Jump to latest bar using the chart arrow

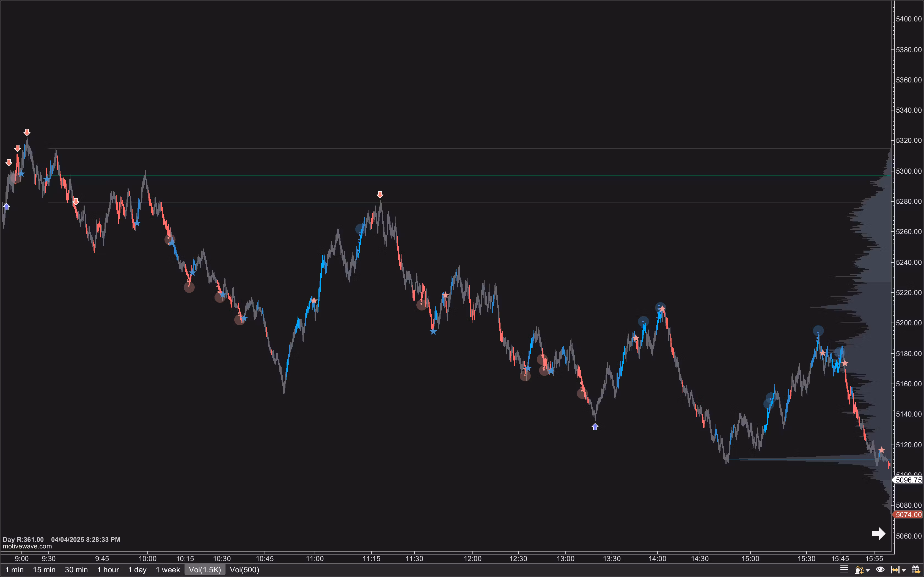[879, 534]
